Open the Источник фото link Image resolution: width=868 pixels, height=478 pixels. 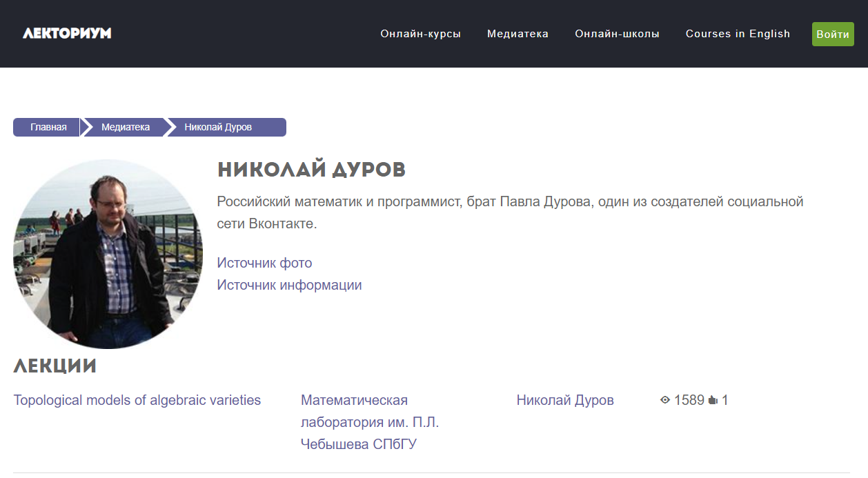[264, 262]
